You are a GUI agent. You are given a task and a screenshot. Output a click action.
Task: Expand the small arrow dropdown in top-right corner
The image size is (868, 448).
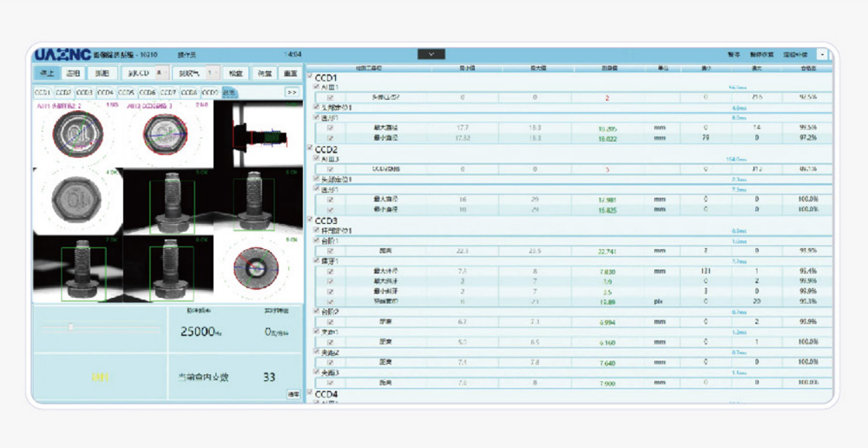(x=822, y=54)
